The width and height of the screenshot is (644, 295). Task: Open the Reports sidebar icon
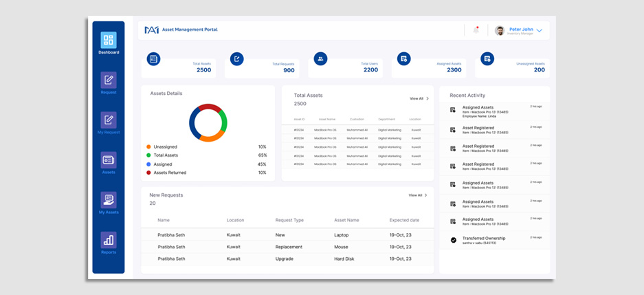tap(109, 240)
